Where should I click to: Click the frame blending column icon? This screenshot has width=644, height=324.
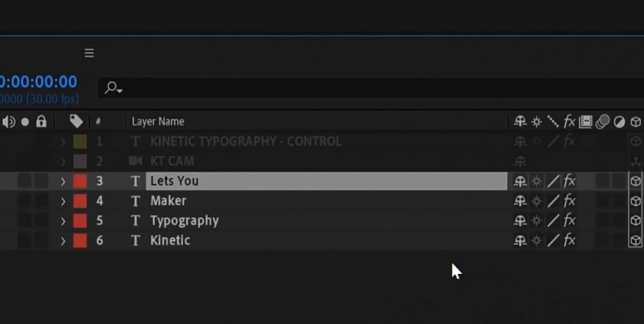586,121
